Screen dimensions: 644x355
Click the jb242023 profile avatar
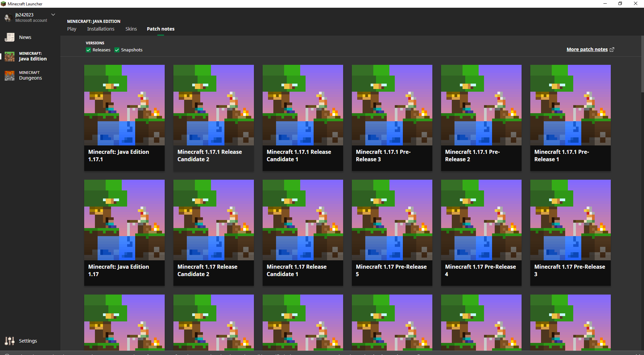click(x=8, y=17)
